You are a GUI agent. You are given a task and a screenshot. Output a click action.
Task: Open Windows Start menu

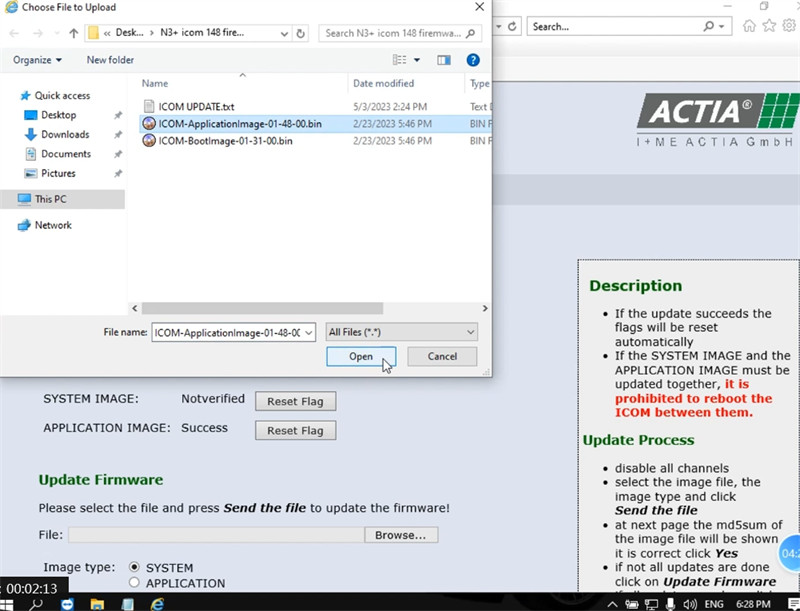(6, 604)
